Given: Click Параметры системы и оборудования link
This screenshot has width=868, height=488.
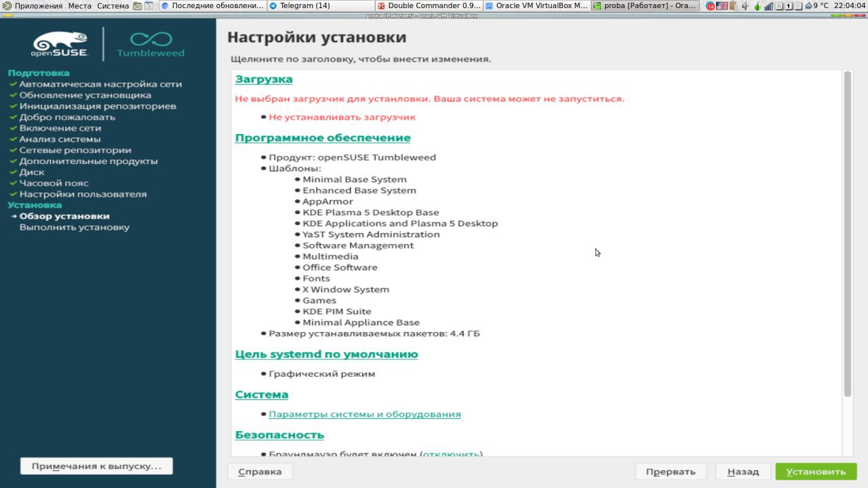Looking at the screenshot, I should [x=365, y=414].
